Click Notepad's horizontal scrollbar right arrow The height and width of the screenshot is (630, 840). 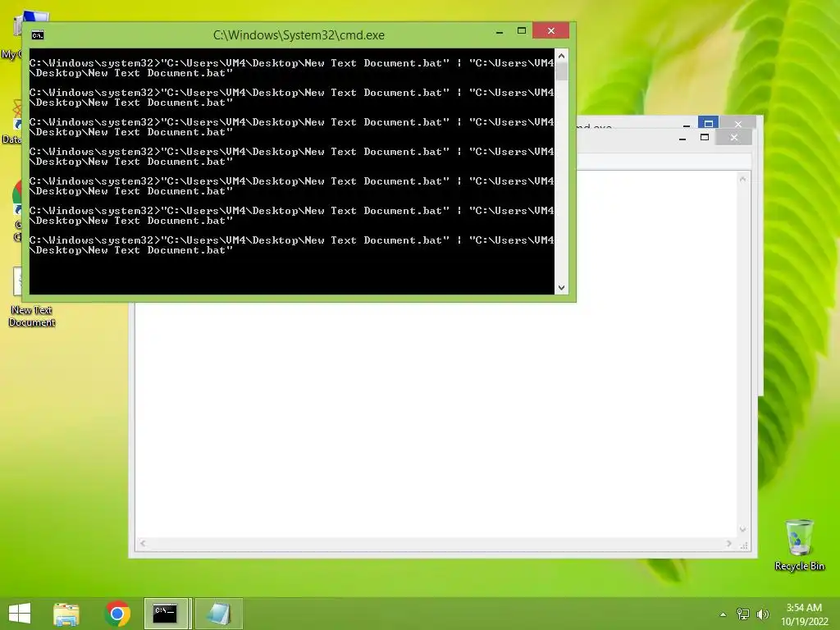point(729,543)
